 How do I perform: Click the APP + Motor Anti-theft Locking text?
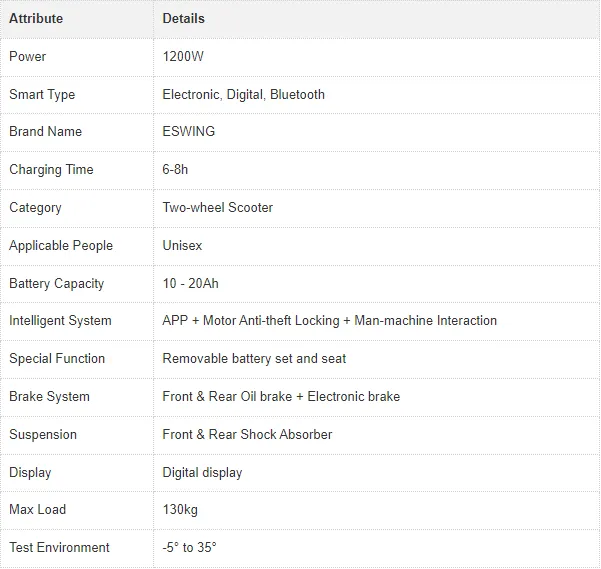tap(251, 321)
